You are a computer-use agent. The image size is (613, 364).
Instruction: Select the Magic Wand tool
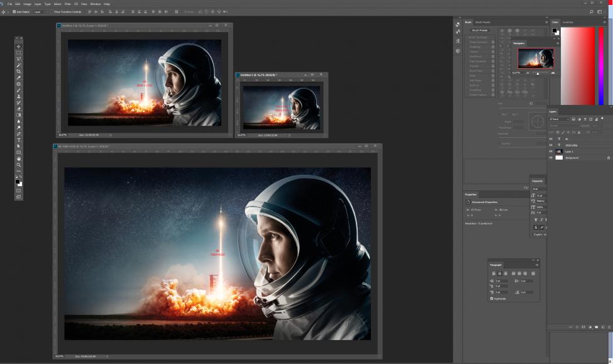18,65
